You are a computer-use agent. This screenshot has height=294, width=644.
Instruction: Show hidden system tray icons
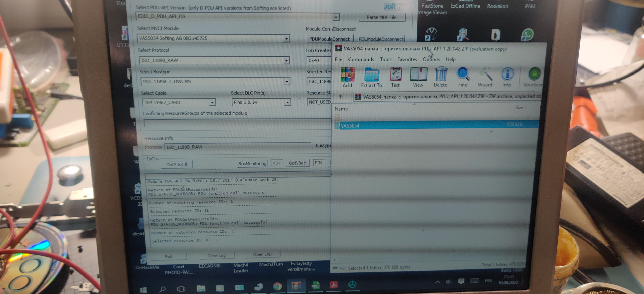(x=437, y=282)
